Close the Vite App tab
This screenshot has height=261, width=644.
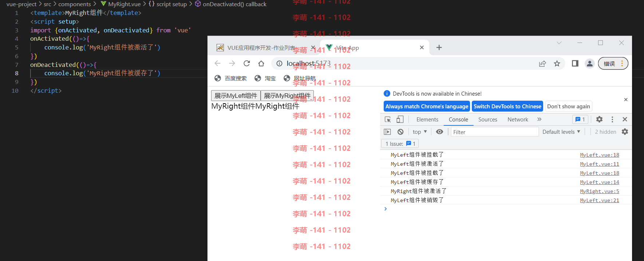coord(422,48)
